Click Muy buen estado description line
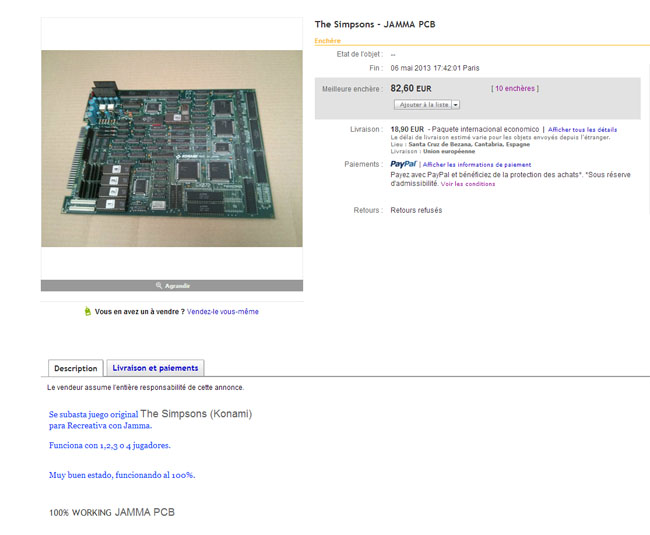This screenshot has height=535, width=650. tap(122, 475)
